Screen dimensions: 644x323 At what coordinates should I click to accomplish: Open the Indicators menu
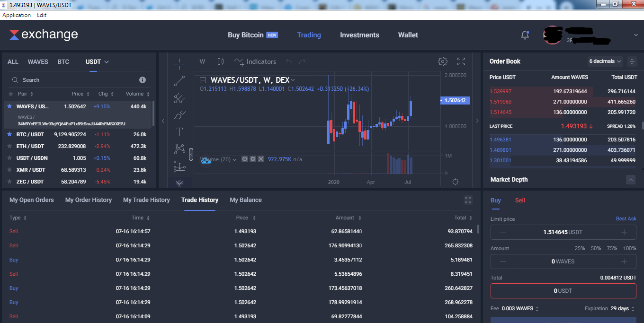[x=255, y=61]
